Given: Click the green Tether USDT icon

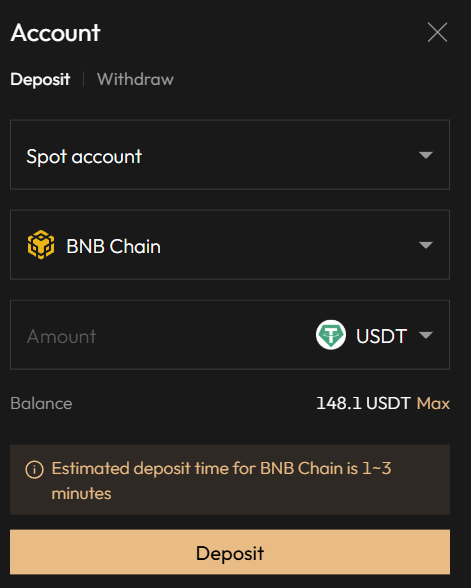Looking at the screenshot, I should [x=331, y=335].
